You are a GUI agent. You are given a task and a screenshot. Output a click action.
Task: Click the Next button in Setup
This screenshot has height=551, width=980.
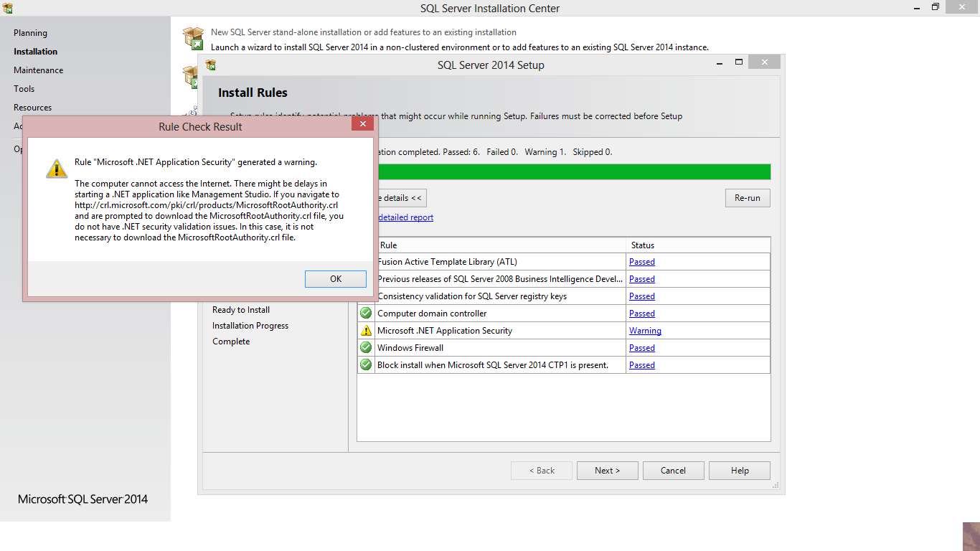607,471
